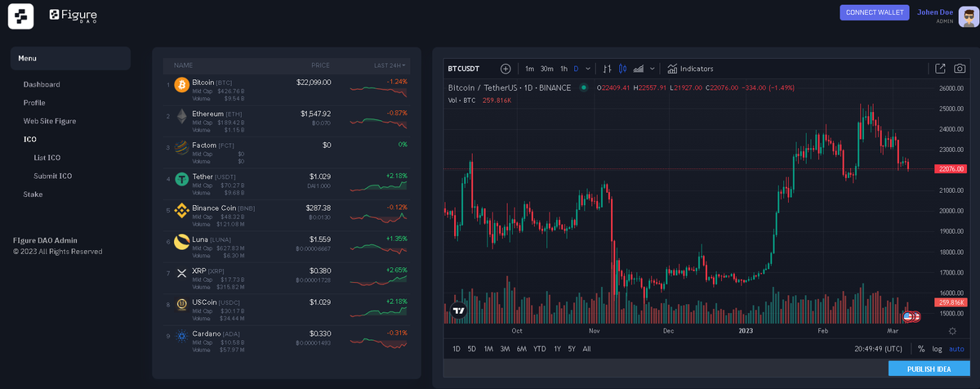Click the Cardano coin icon
The height and width of the screenshot is (389, 980).
click(x=181, y=336)
